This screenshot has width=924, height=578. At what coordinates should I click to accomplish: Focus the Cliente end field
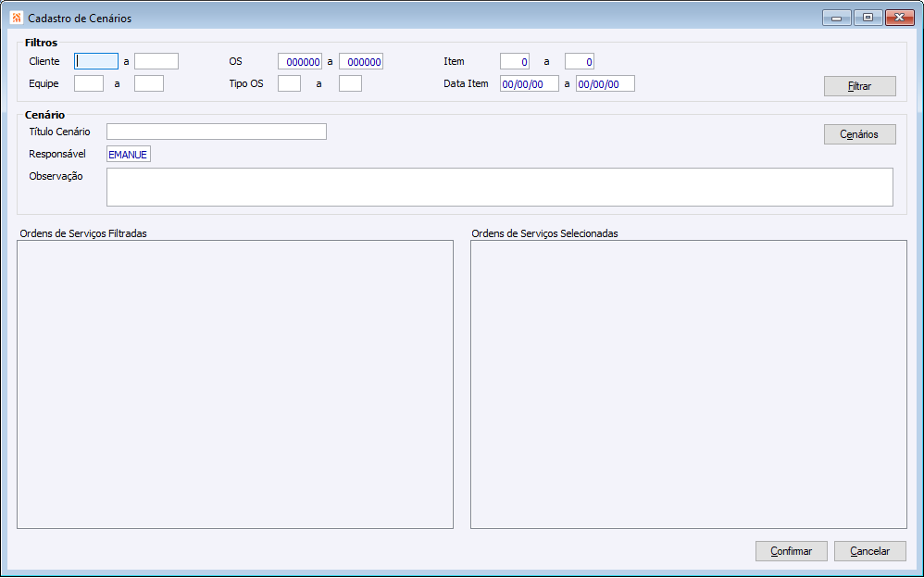pos(156,61)
